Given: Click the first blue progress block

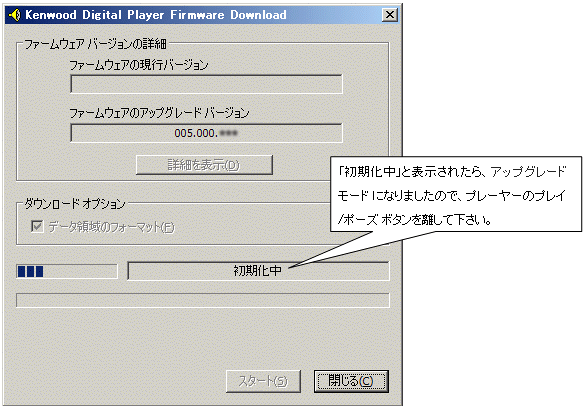Looking at the screenshot, I should coord(22,271).
